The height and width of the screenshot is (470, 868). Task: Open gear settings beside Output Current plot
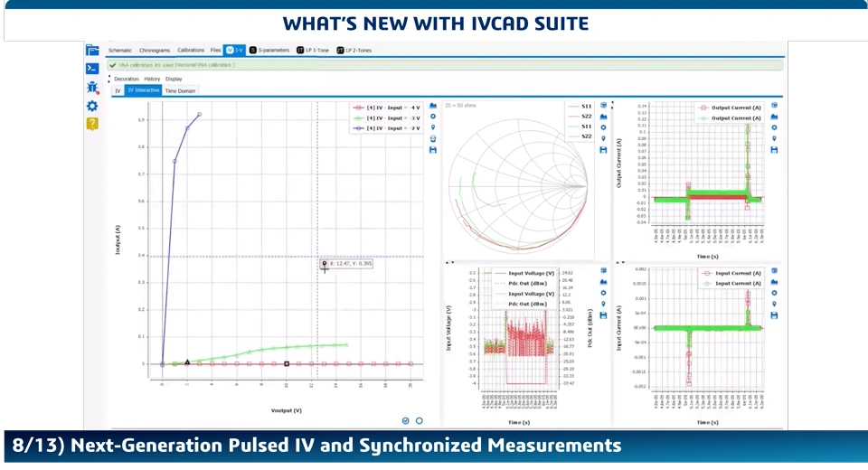(x=774, y=127)
